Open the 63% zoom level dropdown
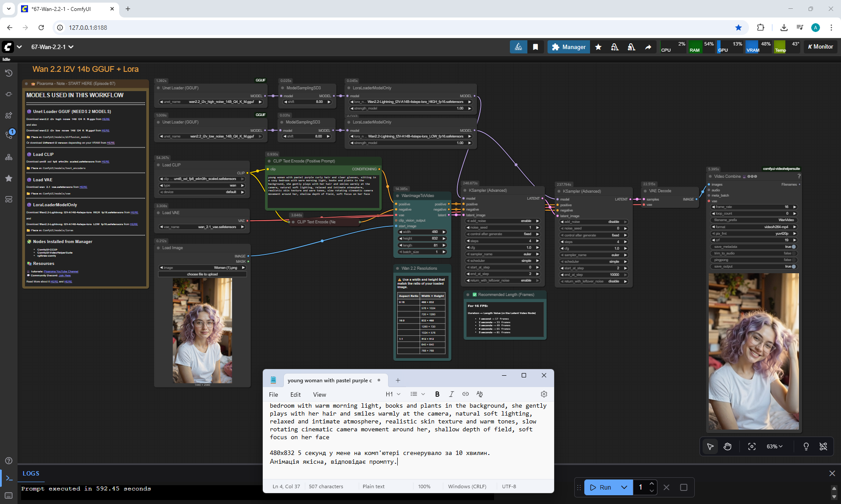This screenshot has width=841, height=504. pyautogui.click(x=774, y=446)
